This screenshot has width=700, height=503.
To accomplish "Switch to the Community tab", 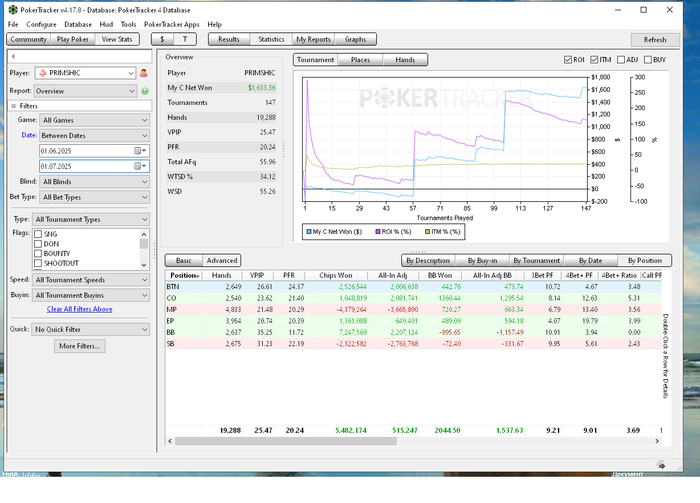I will pyautogui.click(x=29, y=39).
